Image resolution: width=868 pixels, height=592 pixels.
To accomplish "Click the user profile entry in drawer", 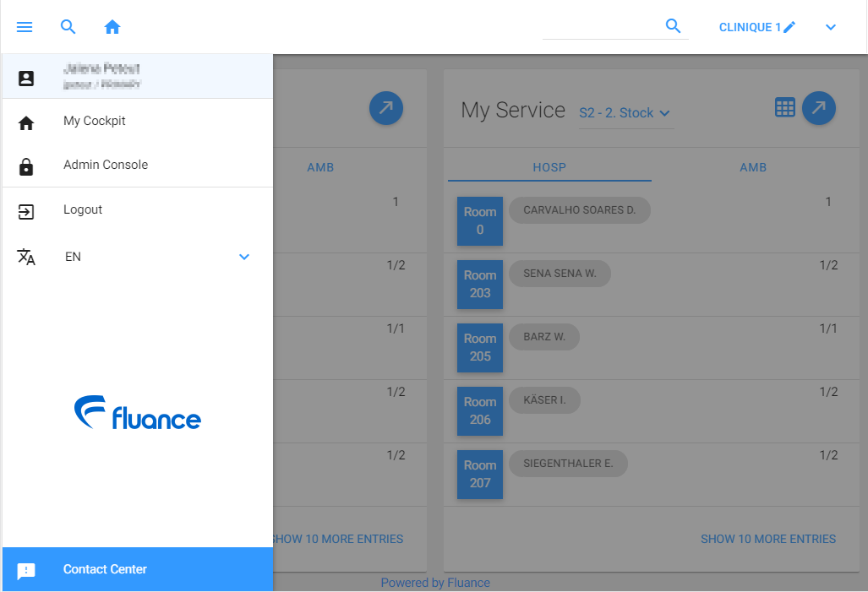I will pos(137,77).
